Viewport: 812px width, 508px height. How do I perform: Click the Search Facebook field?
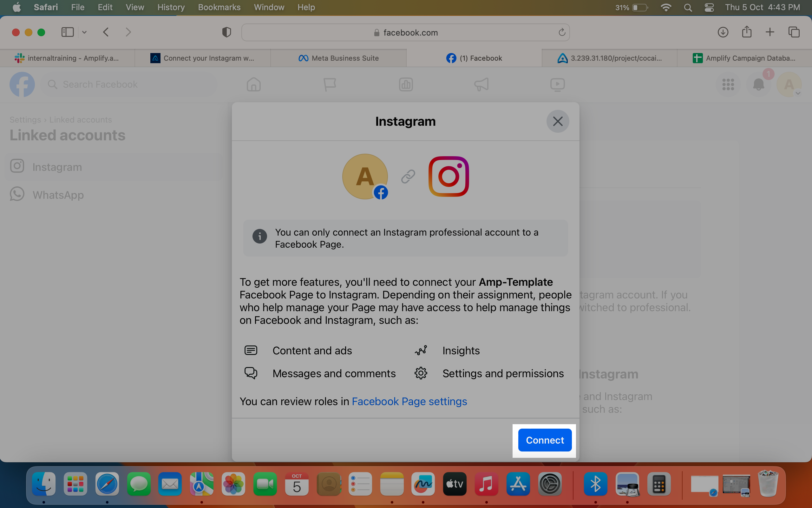(129, 84)
